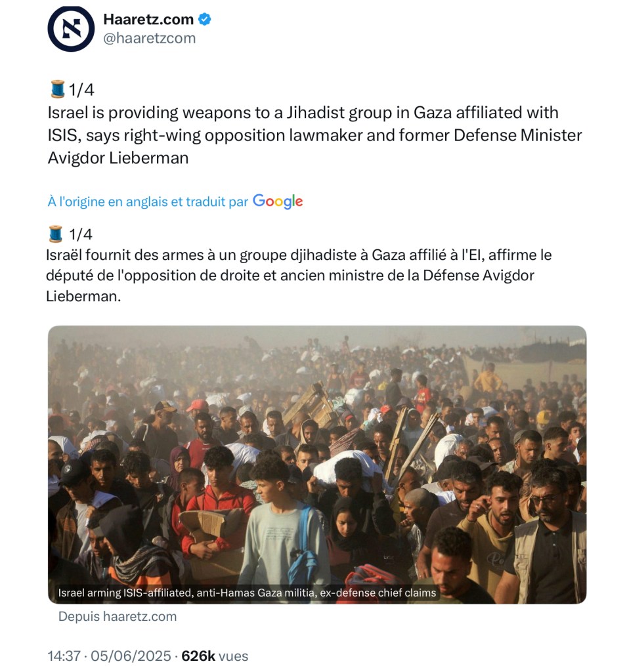Click the Haaretz.com display name

click(x=148, y=19)
